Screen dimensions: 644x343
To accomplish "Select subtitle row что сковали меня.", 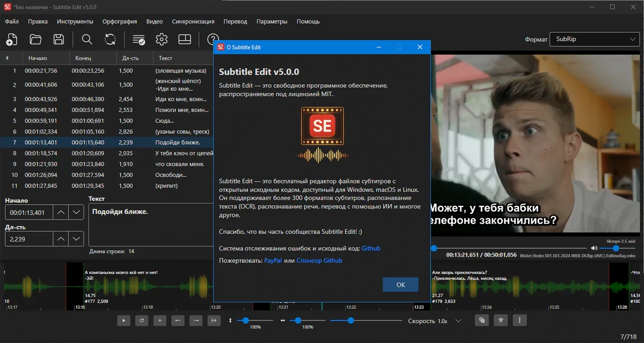I will pyautogui.click(x=107, y=164).
